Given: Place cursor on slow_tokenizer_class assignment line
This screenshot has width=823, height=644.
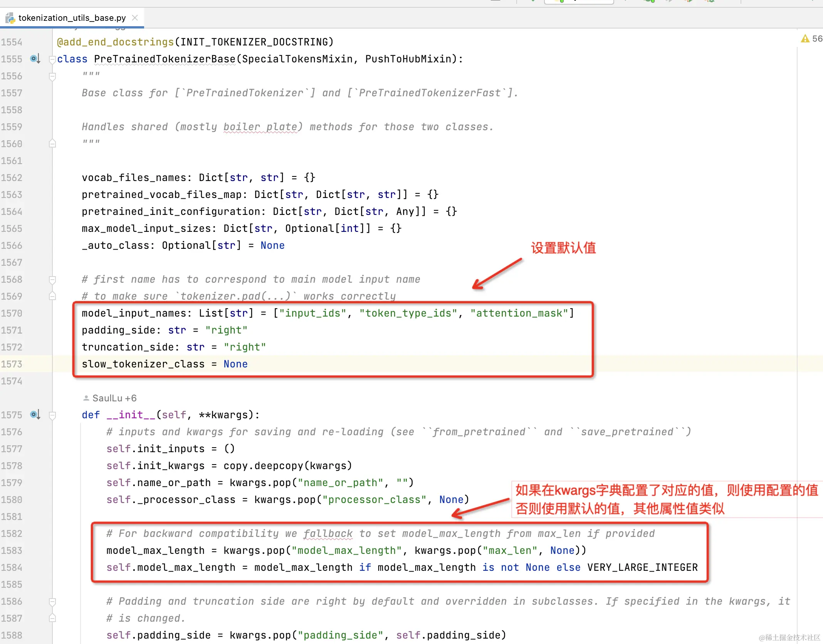Looking at the screenshot, I should 164,364.
